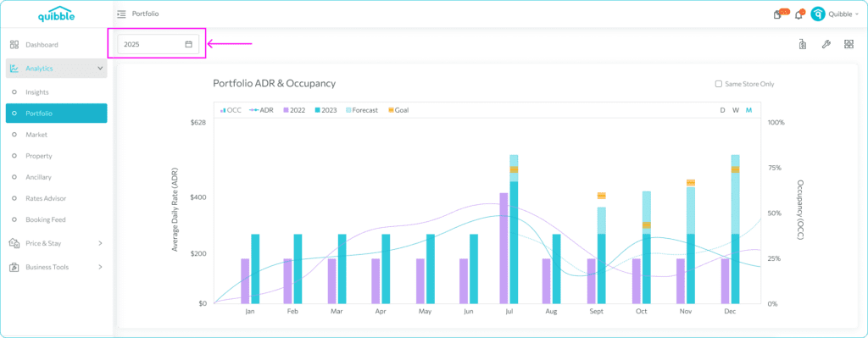Viewport: 868px width, 338px height.
Task: Open the Dashboard grid icon
Action: [x=14, y=45]
